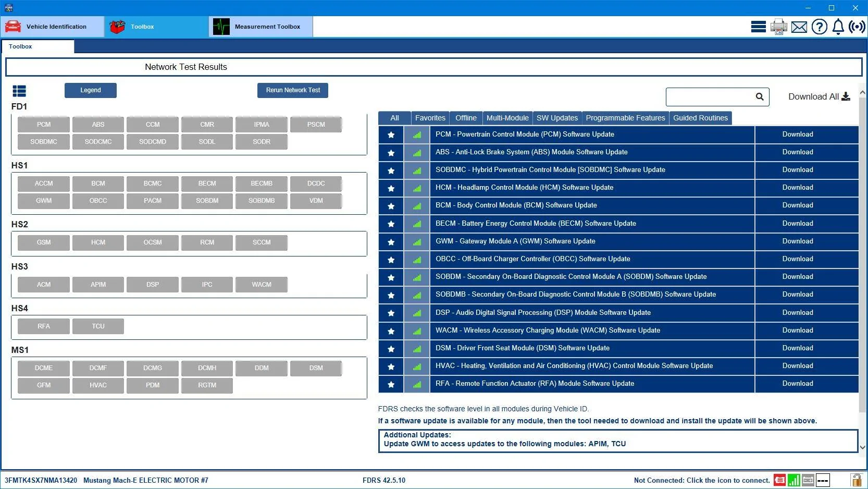Screen dimensions: 868x489
Task: Select the TCU module on HS4 network
Action: tap(98, 326)
